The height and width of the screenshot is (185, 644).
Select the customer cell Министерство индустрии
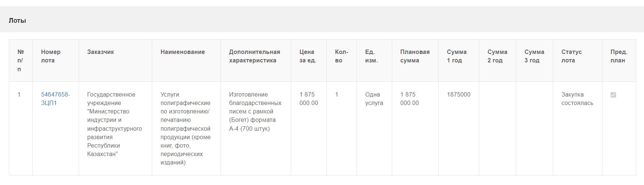(x=115, y=128)
